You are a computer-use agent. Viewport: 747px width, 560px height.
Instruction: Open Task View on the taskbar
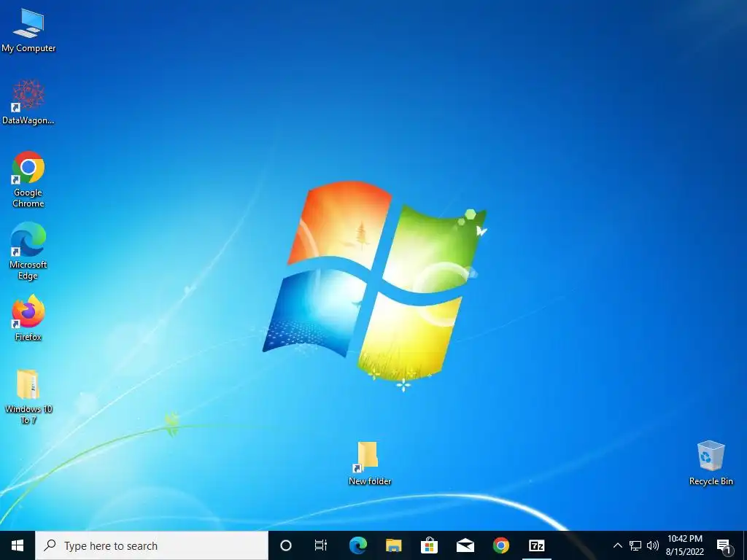(x=321, y=545)
